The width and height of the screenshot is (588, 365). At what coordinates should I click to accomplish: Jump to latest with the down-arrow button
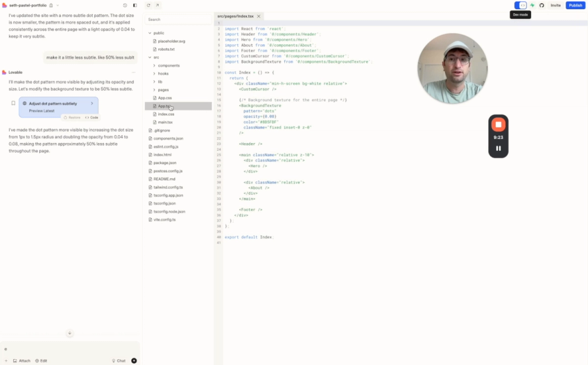click(x=70, y=333)
